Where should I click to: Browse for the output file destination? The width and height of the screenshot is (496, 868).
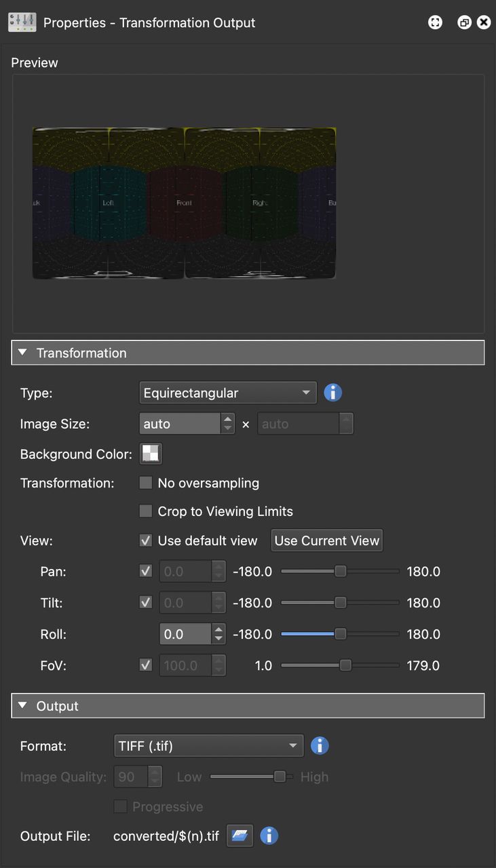(x=240, y=835)
